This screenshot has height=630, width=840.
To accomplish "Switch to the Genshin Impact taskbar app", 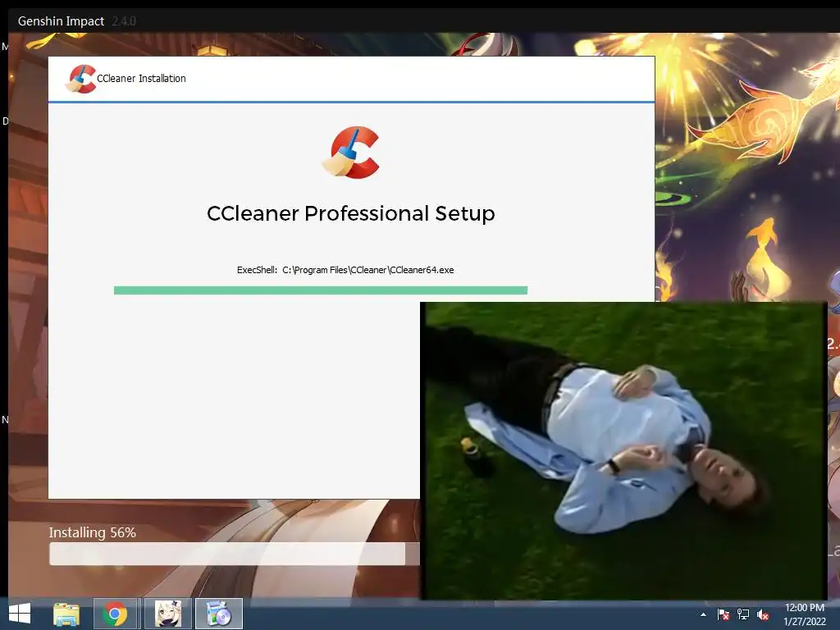I will [167, 614].
